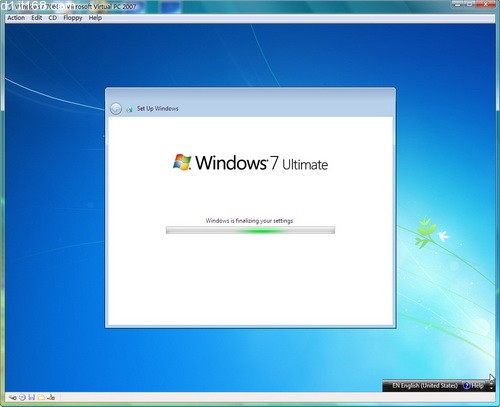
Task: Click the CD drive status icon
Action: pos(22,397)
